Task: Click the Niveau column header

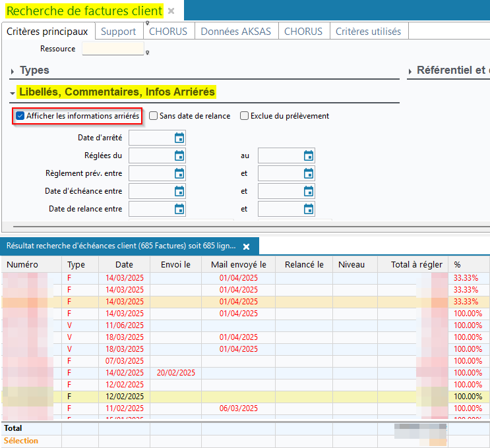Action: (x=355, y=264)
